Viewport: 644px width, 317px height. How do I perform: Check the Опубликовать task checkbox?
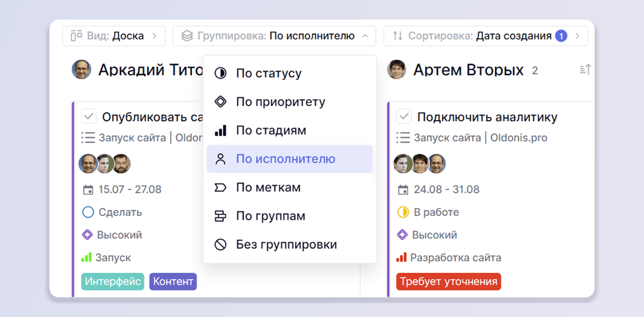click(x=88, y=116)
